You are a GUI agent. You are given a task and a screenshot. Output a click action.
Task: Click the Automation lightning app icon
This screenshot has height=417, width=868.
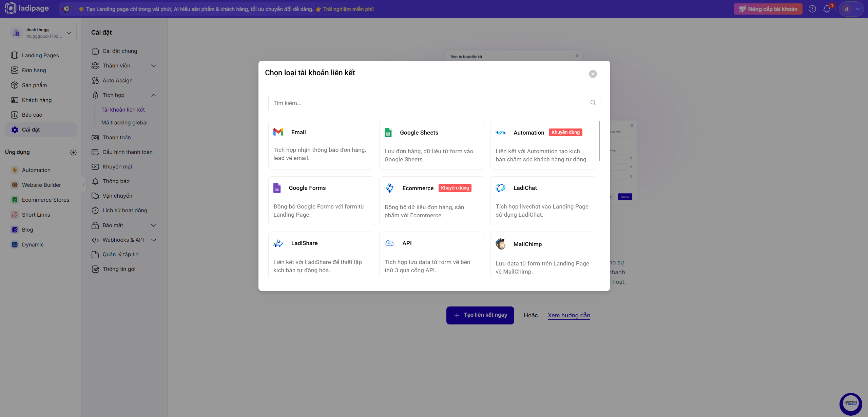click(x=15, y=170)
